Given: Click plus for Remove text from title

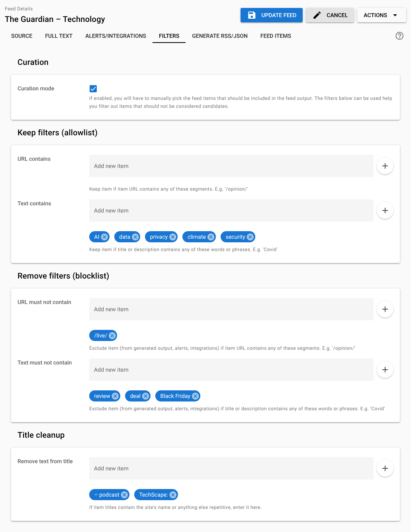Looking at the screenshot, I should (385, 468).
